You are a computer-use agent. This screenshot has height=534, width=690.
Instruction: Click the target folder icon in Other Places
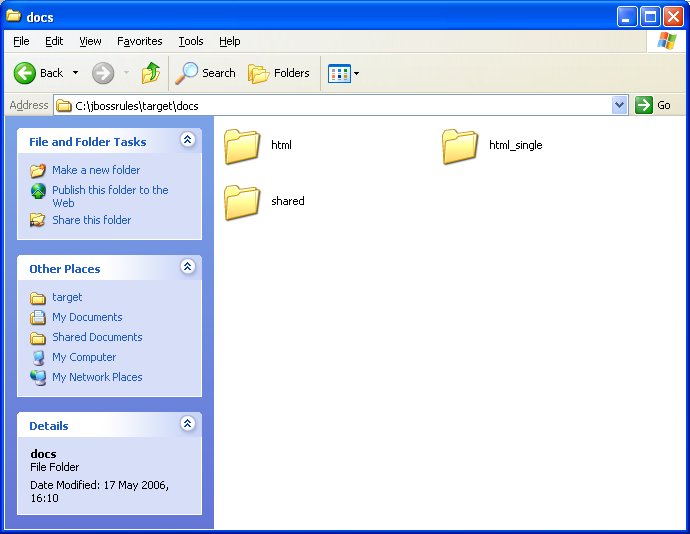tap(38, 298)
